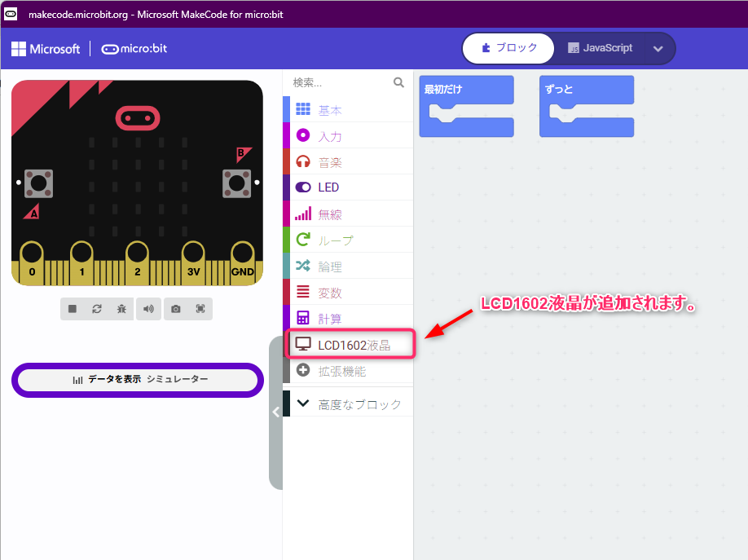The width and height of the screenshot is (748, 560).
Task: Open the 基本 block category
Action: pos(348,109)
